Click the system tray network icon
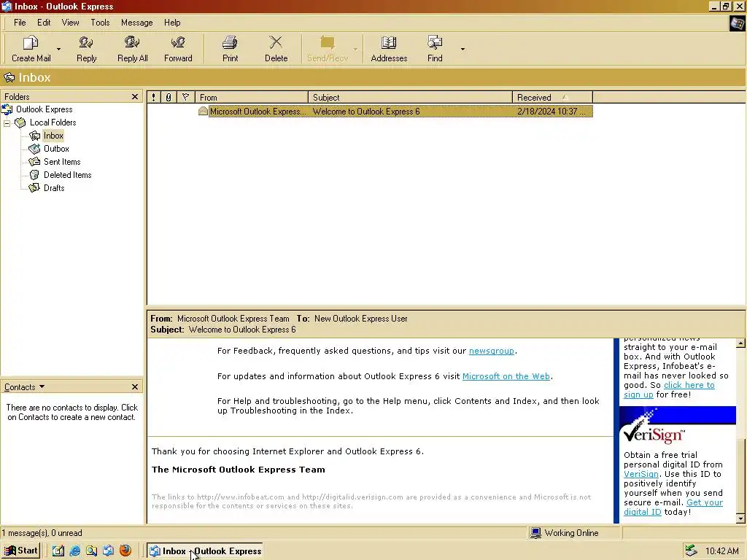The width and height of the screenshot is (747, 560). pyautogui.click(x=692, y=551)
